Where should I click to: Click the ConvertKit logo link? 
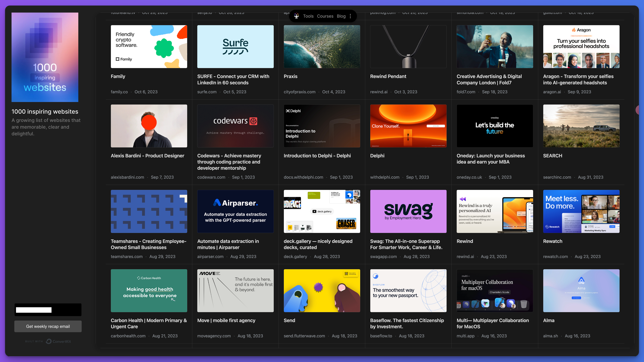58,341
